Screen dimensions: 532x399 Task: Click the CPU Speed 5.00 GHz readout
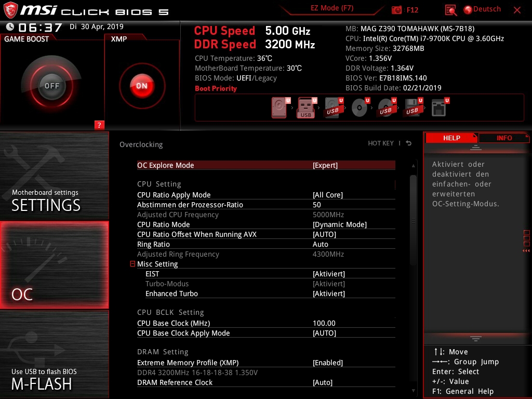click(252, 31)
